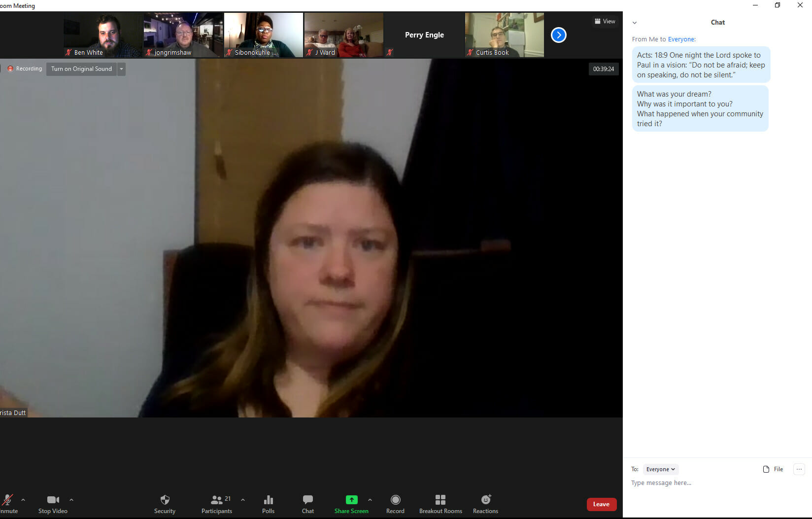Click Turn on Original Sound
The image size is (812, 519).
[x=81, y=69]
